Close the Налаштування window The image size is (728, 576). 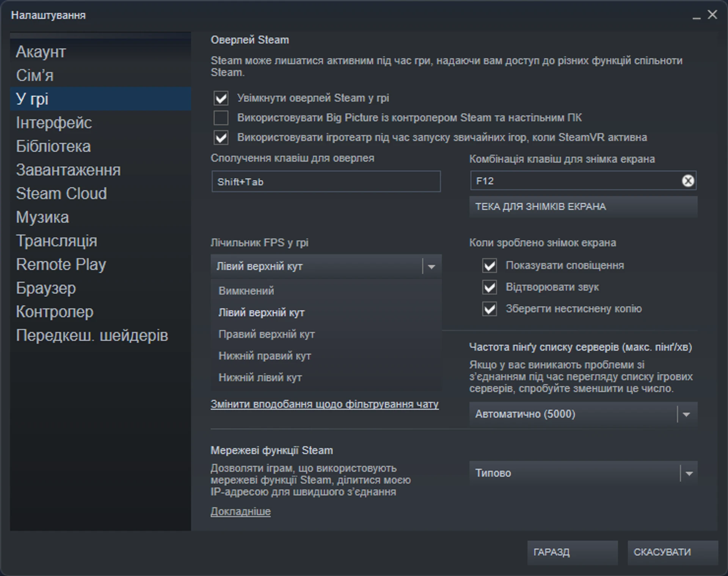point(712,15)
